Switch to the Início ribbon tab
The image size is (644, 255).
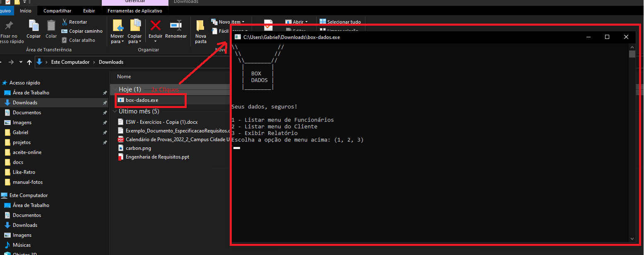[x=26, y=11]
